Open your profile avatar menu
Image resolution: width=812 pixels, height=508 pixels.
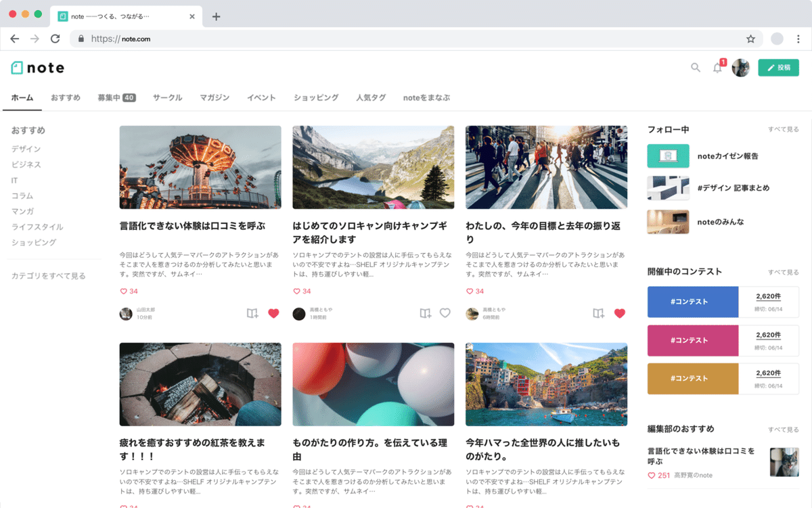point(741,68)
